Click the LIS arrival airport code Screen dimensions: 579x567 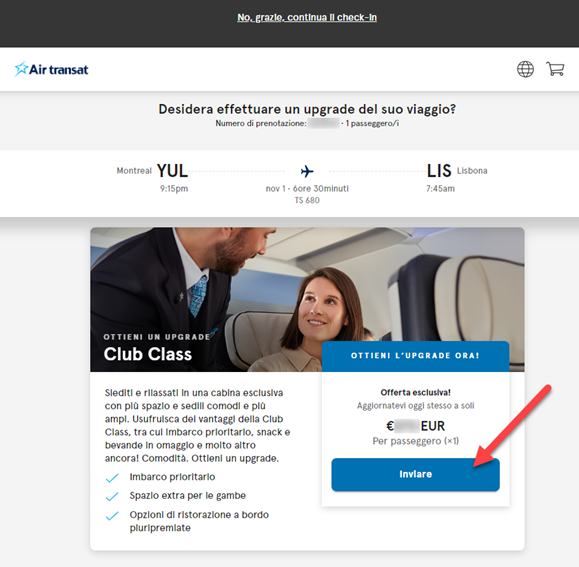click(x=439, y=171)
